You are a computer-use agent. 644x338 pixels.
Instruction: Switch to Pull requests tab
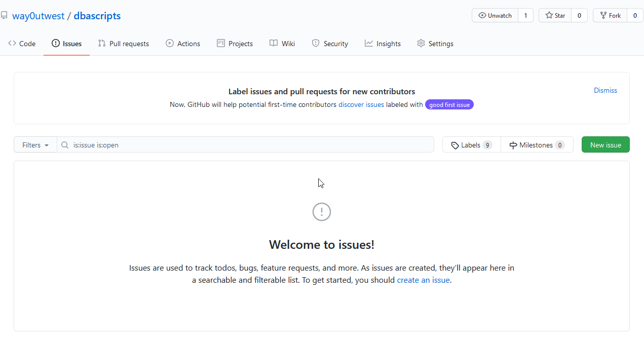pos(124,44)
